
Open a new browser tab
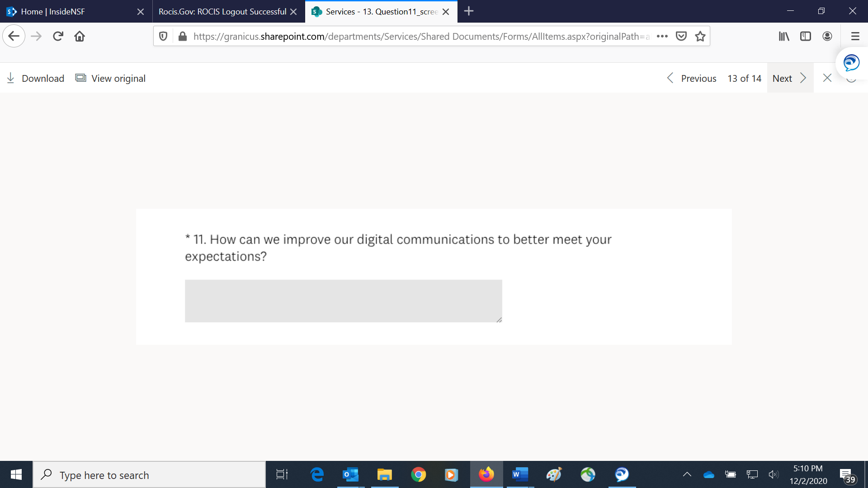(469, 11)
